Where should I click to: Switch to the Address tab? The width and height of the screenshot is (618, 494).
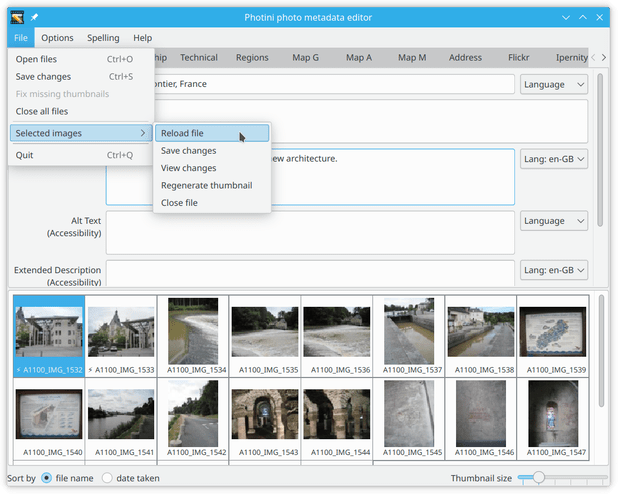coord(465,58)
